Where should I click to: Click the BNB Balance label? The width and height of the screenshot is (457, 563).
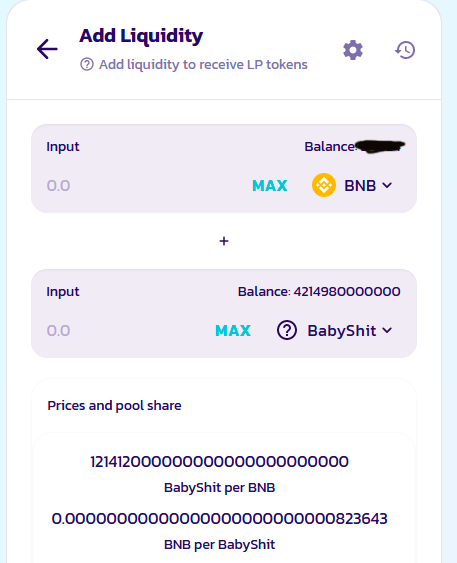pyautogui.click(x=331, y=146)
